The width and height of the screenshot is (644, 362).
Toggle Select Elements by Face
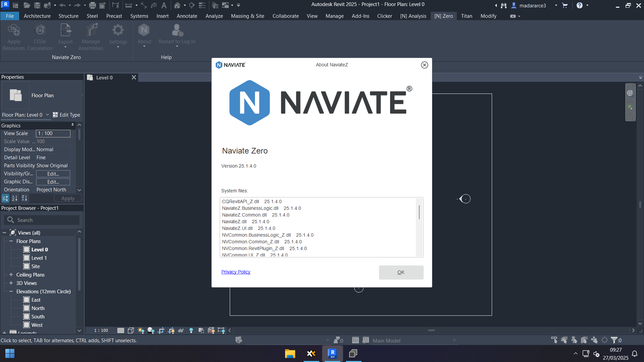(584, 340)
